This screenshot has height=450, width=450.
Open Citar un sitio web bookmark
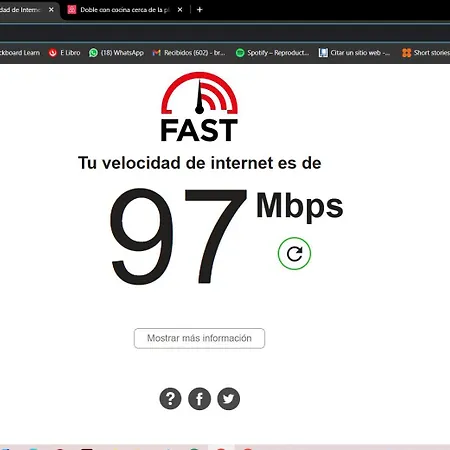click(x=354, y=53)
